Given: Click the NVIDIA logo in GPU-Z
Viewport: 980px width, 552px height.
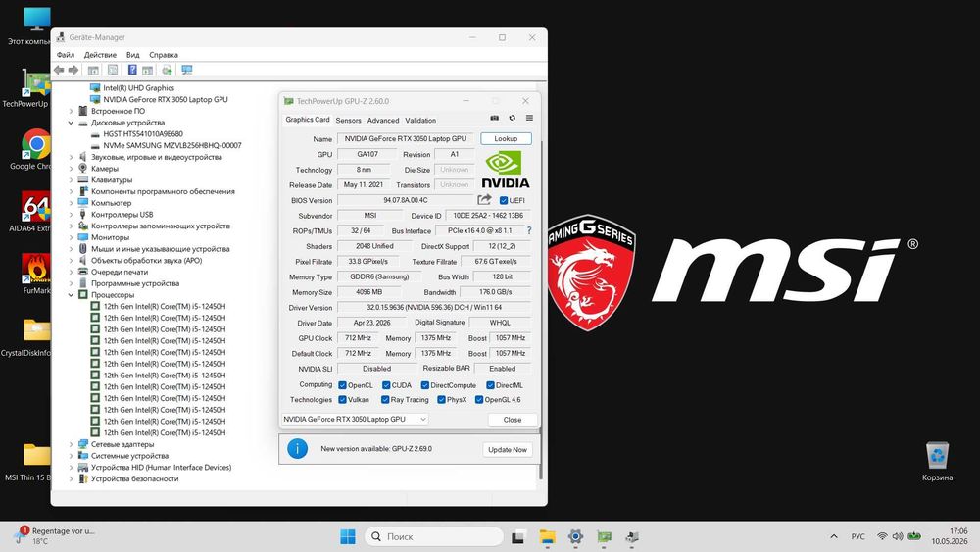Looking at the screenshot, I should click(x=505, y=170).
